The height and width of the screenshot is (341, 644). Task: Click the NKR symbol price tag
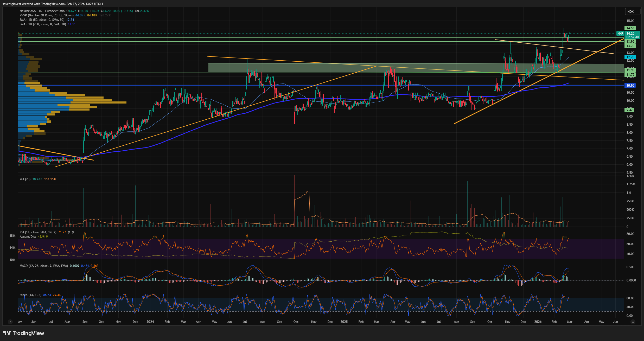pyautogui.click(x=620, y=34)
